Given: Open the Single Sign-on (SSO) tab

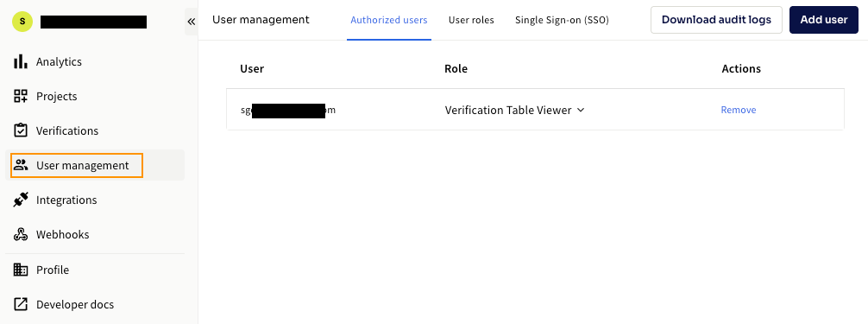Looking at the screenshot, I should coord(562,20).
